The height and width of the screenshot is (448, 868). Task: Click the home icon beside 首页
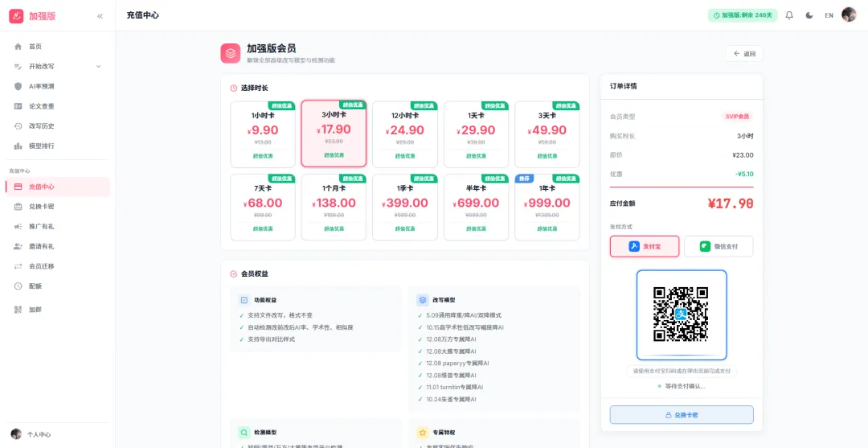pyautogui.click(x=18, y=47)
